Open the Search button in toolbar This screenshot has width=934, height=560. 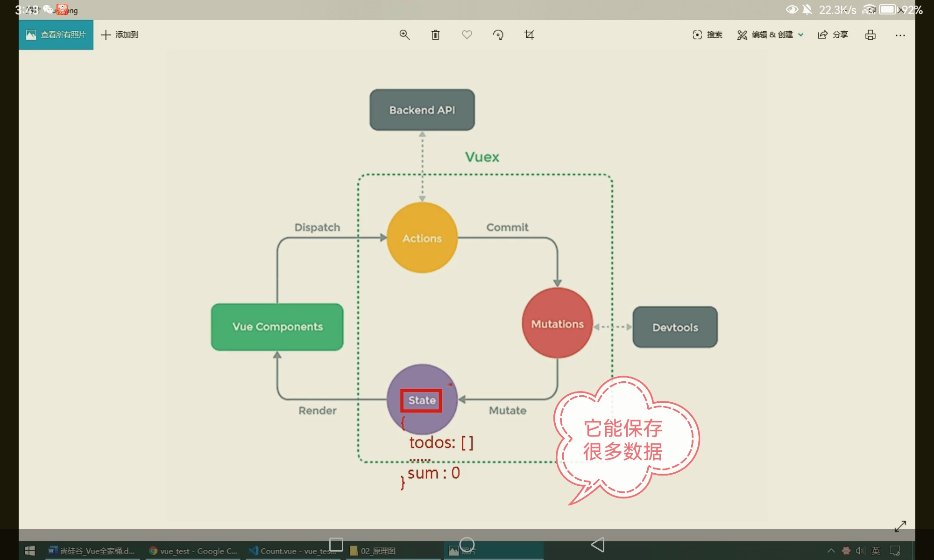pos(707,35)
